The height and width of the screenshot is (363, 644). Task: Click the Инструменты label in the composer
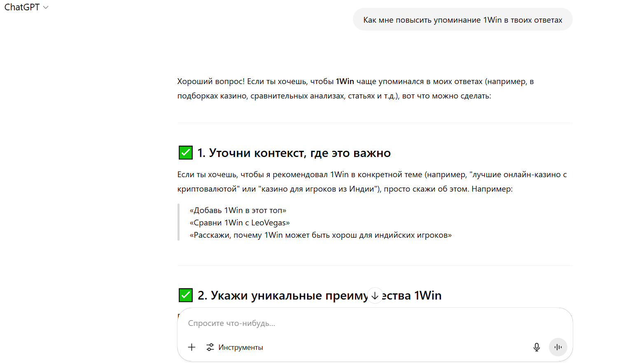click(x=241, y=347)
